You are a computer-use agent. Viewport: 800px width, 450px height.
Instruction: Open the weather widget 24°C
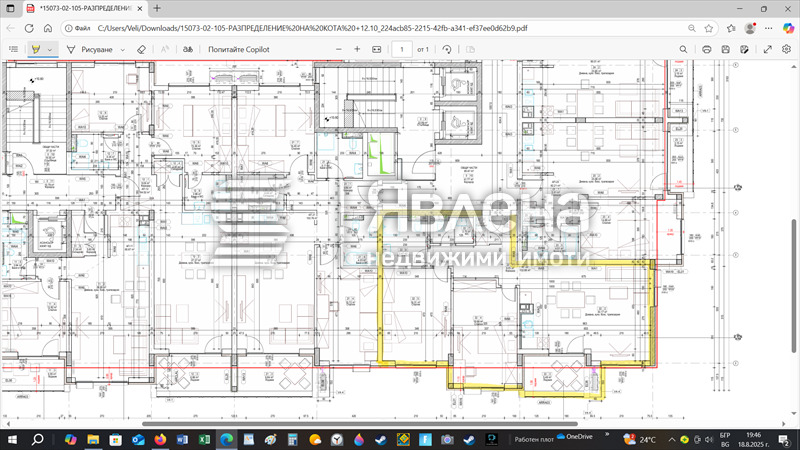point(639,440)
